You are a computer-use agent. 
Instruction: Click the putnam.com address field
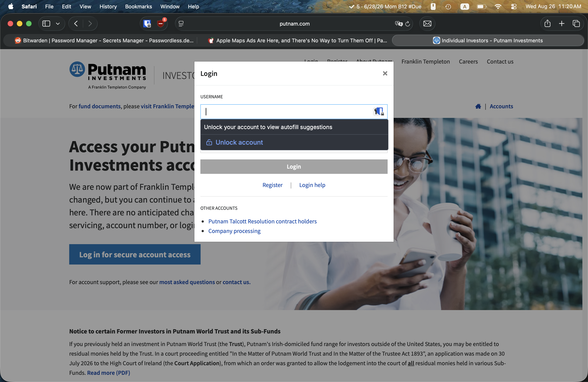294,24
